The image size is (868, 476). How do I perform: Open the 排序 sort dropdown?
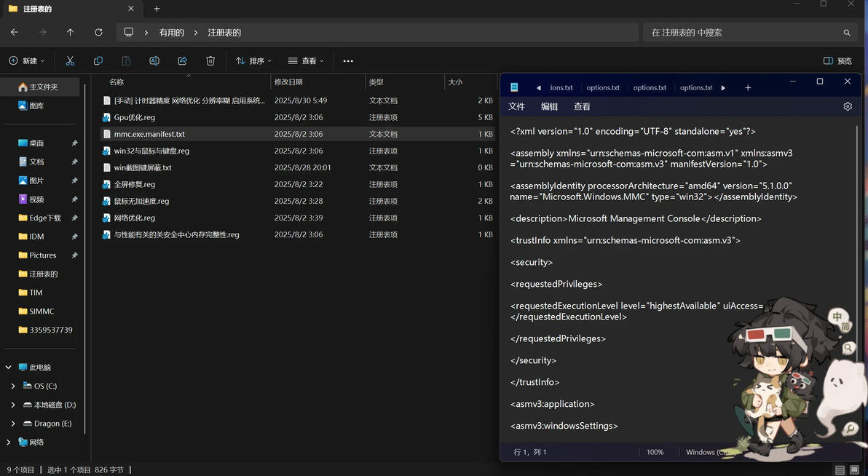click(x=253, y=61)
